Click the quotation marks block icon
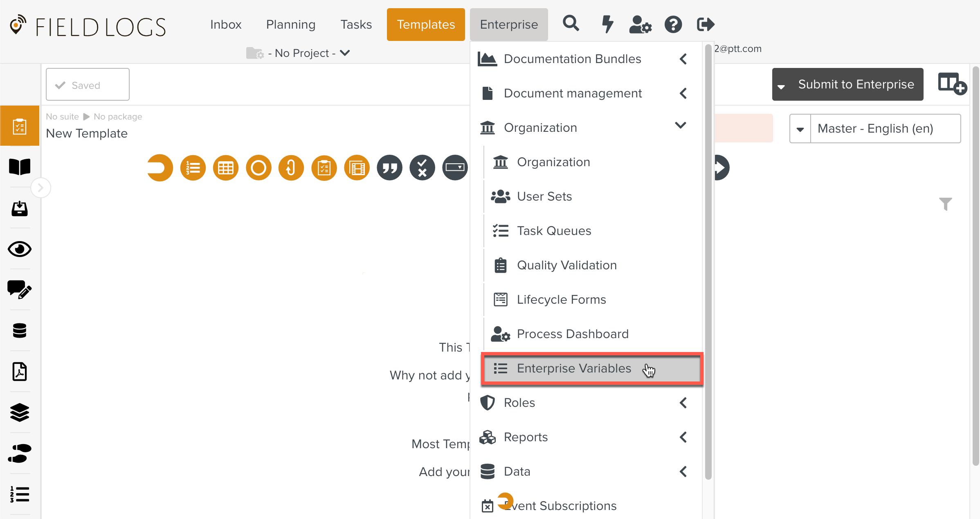 (389, 168)
